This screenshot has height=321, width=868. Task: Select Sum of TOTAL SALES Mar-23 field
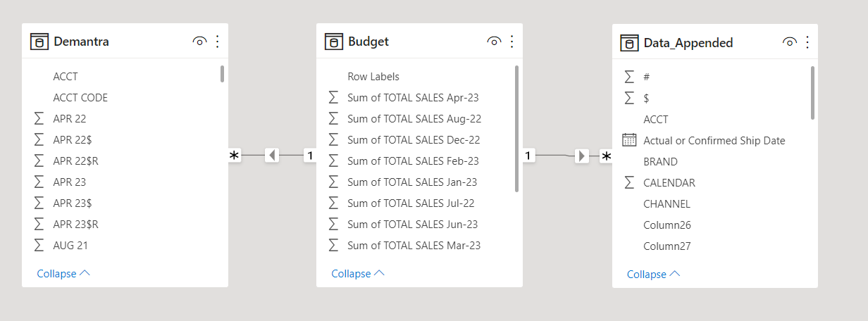tap(416, 245)
